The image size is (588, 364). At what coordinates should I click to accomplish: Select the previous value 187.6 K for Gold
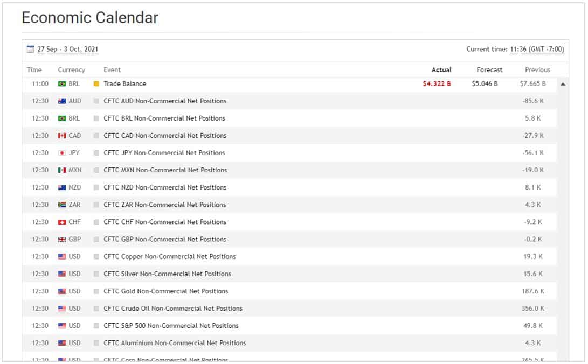click(532, 291)
